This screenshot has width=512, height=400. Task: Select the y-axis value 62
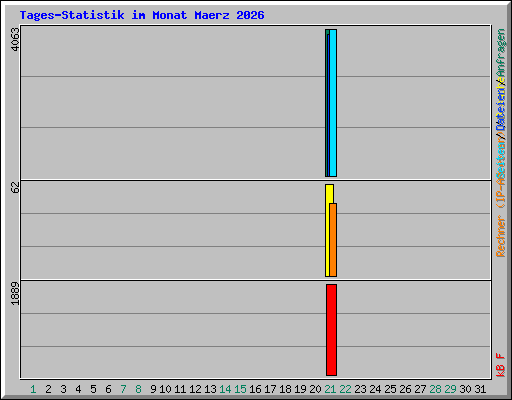coord(15,187)
